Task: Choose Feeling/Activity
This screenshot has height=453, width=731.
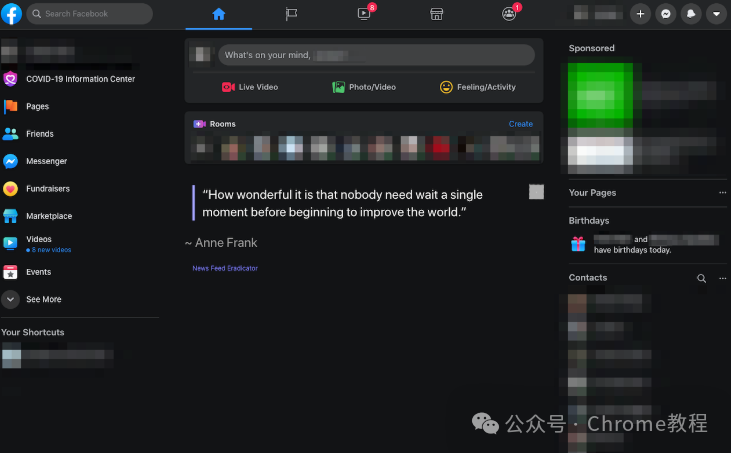Action: (478, 87)
